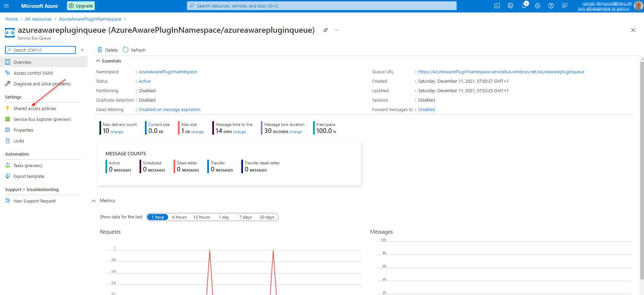
Task: Change the Max delivery count
Action: [117, 132]
